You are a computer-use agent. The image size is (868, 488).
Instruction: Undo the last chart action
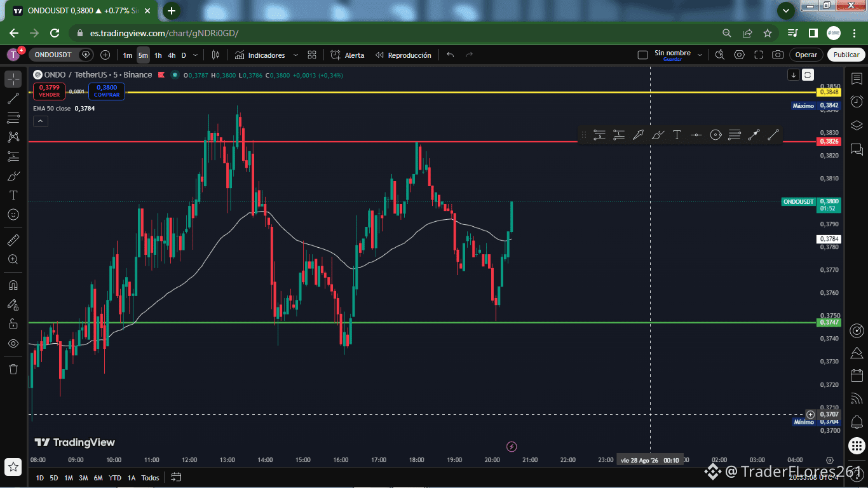[x=451, y=55]
